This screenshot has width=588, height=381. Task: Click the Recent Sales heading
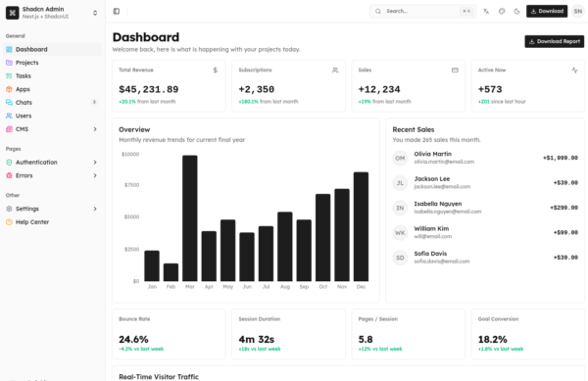point(414,129)
